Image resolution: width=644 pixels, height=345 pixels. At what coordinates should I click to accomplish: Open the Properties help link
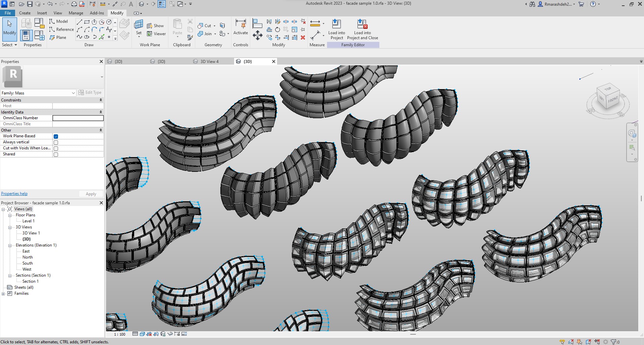[14, 194]
